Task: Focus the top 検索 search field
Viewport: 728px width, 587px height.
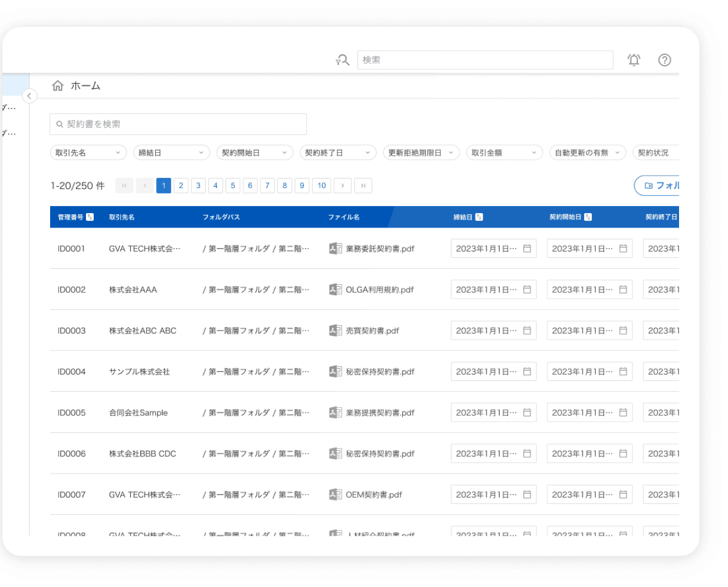Action: coord(485,60)
